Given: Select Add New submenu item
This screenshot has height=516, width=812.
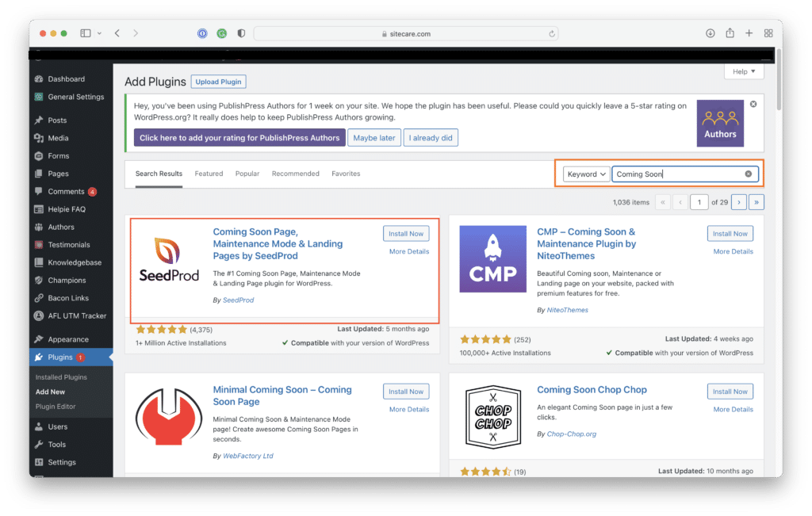Looking at the screenshot, I should 50,392.
